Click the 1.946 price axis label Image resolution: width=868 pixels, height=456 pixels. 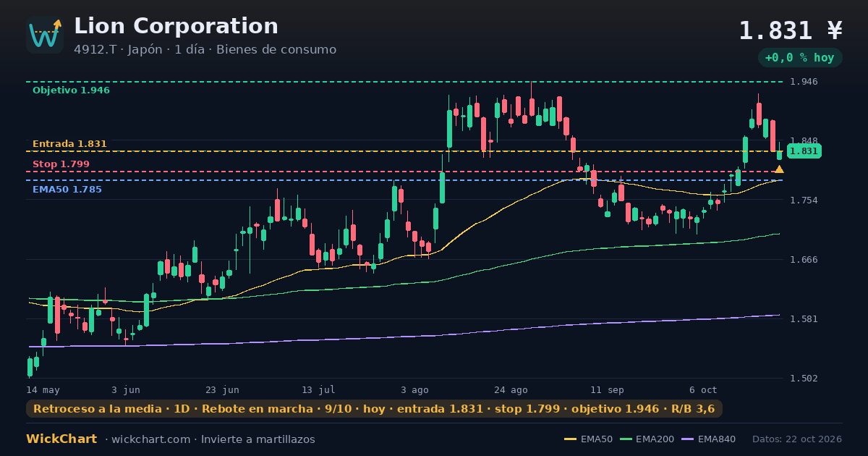coord(804,82)
